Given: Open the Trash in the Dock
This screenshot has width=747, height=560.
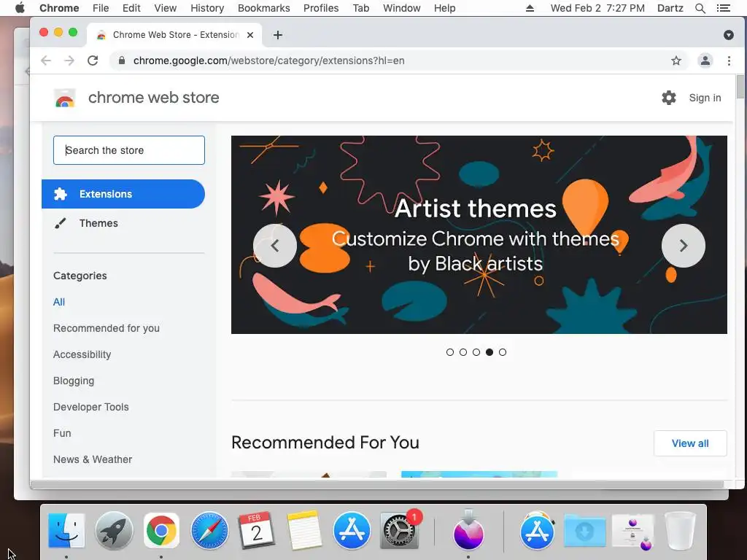Looking at the screenshot, I should pyautogui.click(x=681, y=531).
